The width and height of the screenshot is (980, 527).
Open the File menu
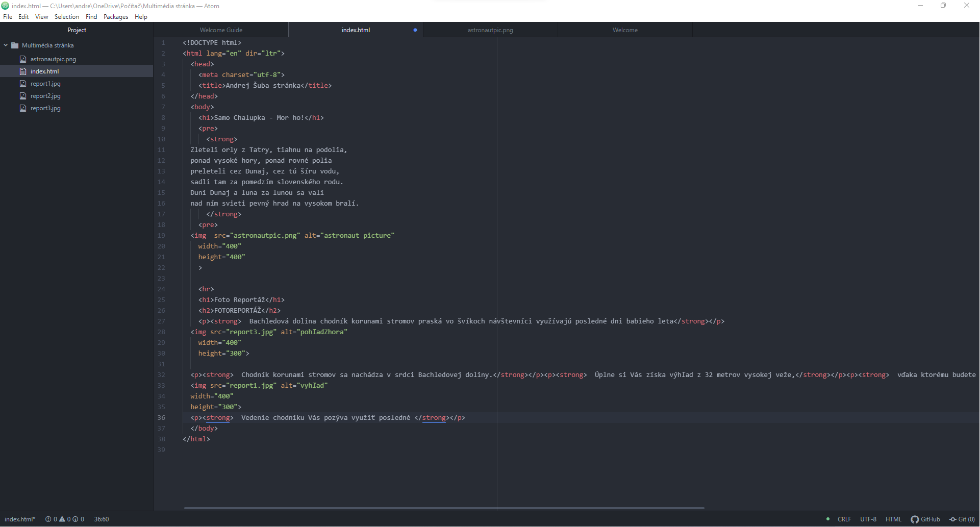coord(8,17)
